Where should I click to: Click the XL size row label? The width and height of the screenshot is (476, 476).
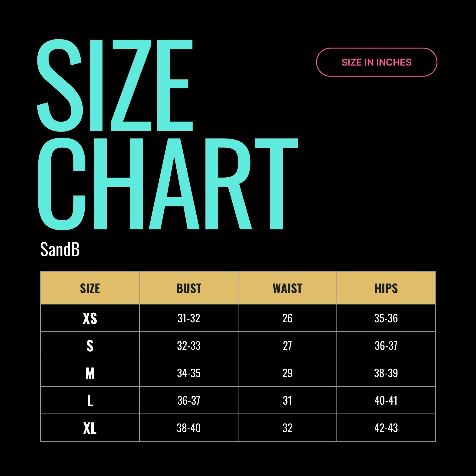pos(90,428)
